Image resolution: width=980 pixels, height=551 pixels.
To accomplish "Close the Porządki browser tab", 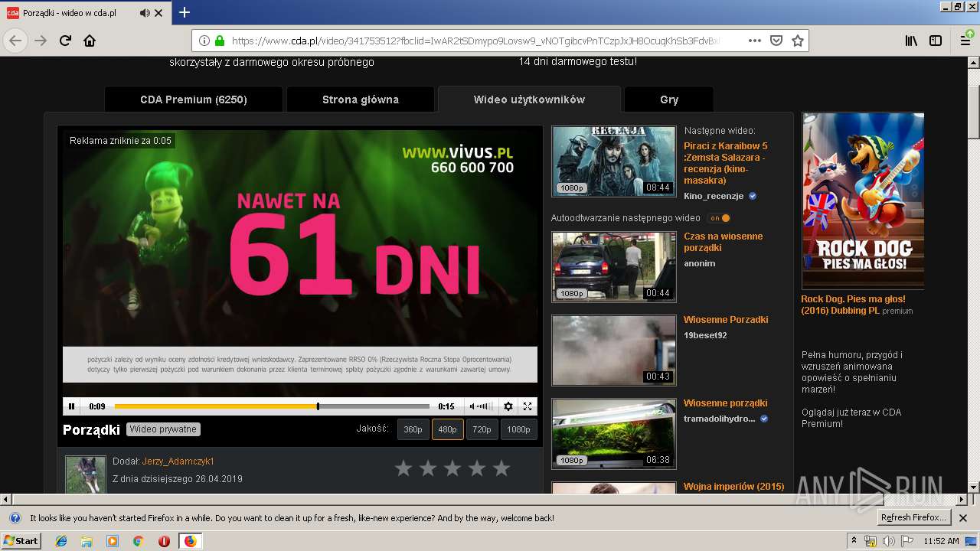I will 158,13.
